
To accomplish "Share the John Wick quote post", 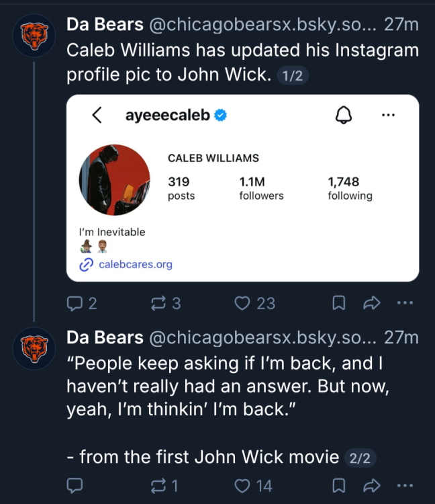I will pos(371,485).
